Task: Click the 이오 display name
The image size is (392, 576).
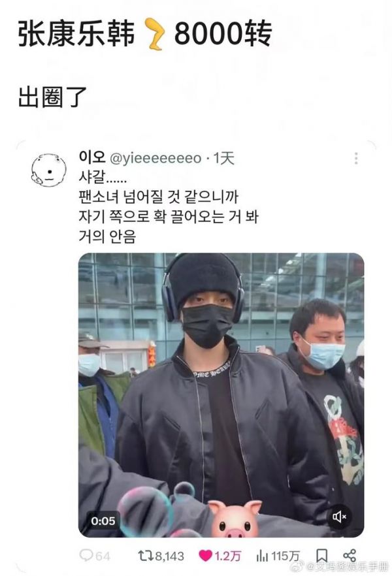Action: click(x=92, y=157)
